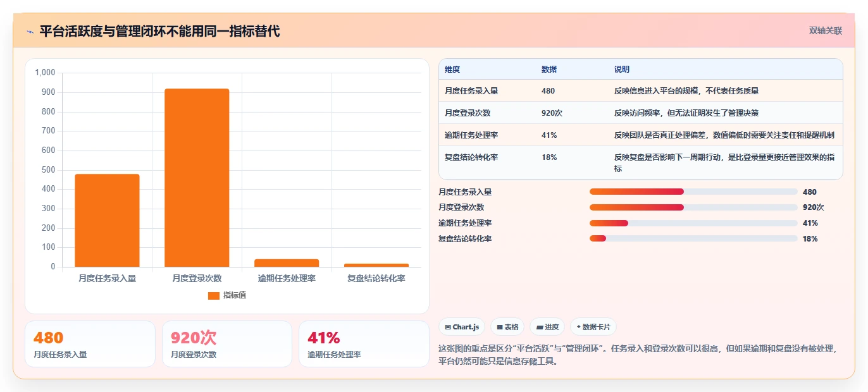Click the page title '平台活跃度与管理闭环不能用同一指标替代'
This screenshot has width=868, height=392.
coord(159,31)
